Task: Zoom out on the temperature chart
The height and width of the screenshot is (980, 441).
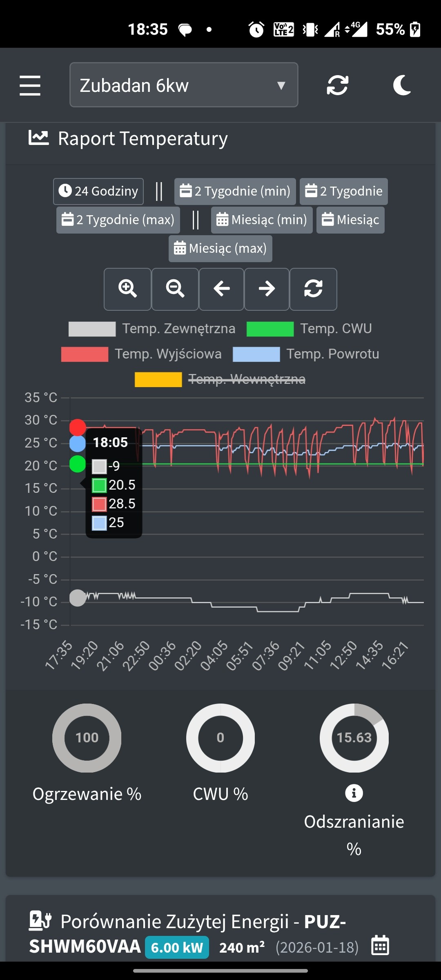Action: point(175,289)
